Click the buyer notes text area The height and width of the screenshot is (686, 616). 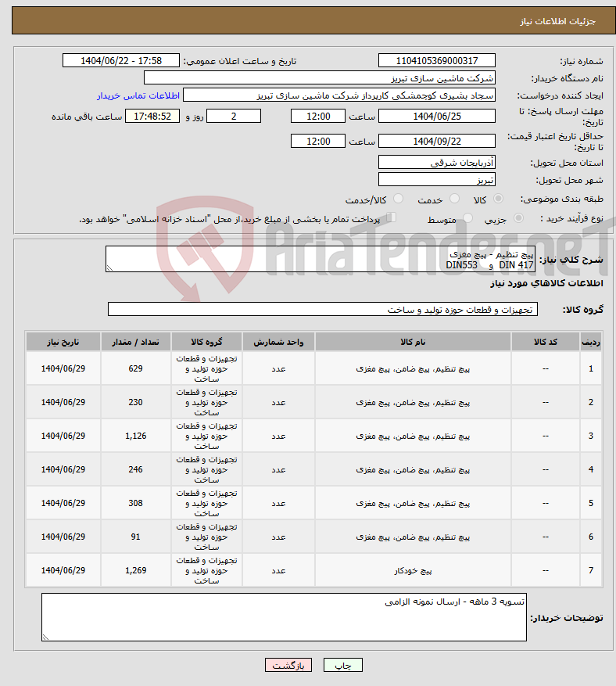285,617
